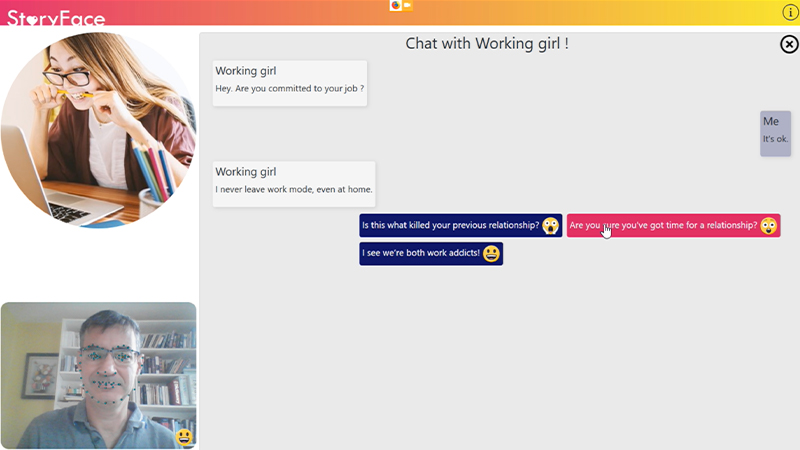Choose "Are you sure you've got time" reply
The height and width of the screenshot is (450, 800).
(x=663, y=226)
